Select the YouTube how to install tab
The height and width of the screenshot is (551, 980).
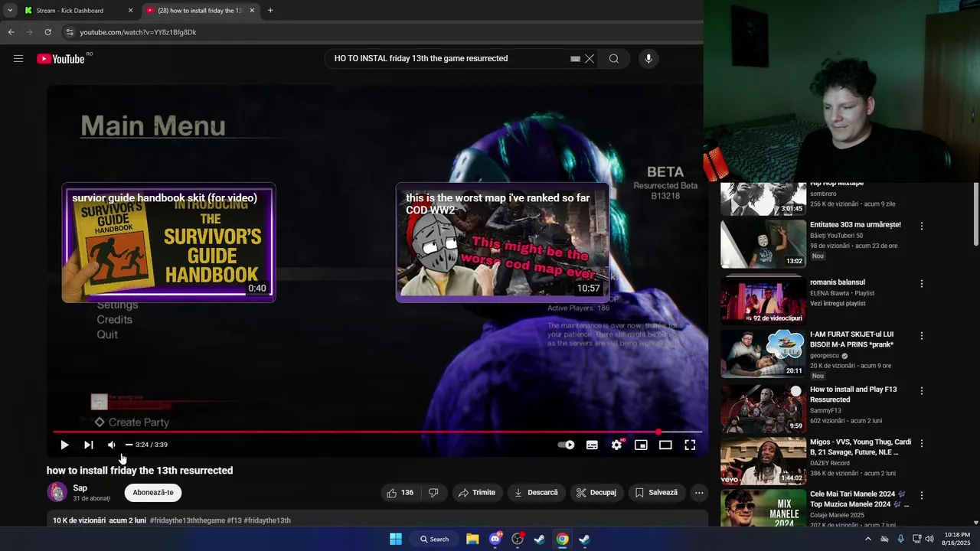point(199,11)
